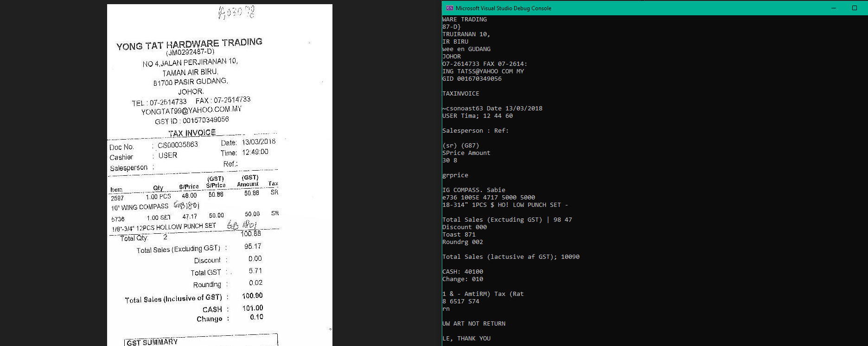Click console line "1 & - AmtiRM) Tax (Rat"
Viewport: 868px width, 346px height.
(483, 294)
